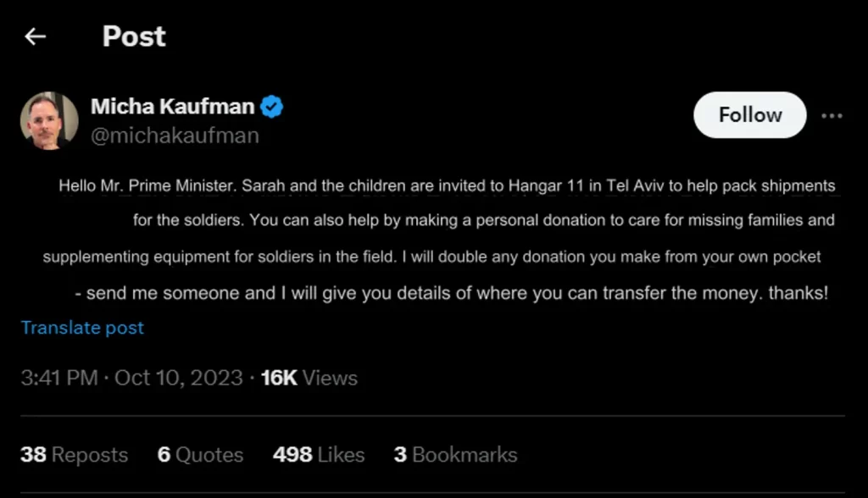
Task: Show the 38 Reposts list
Action: 75,455
